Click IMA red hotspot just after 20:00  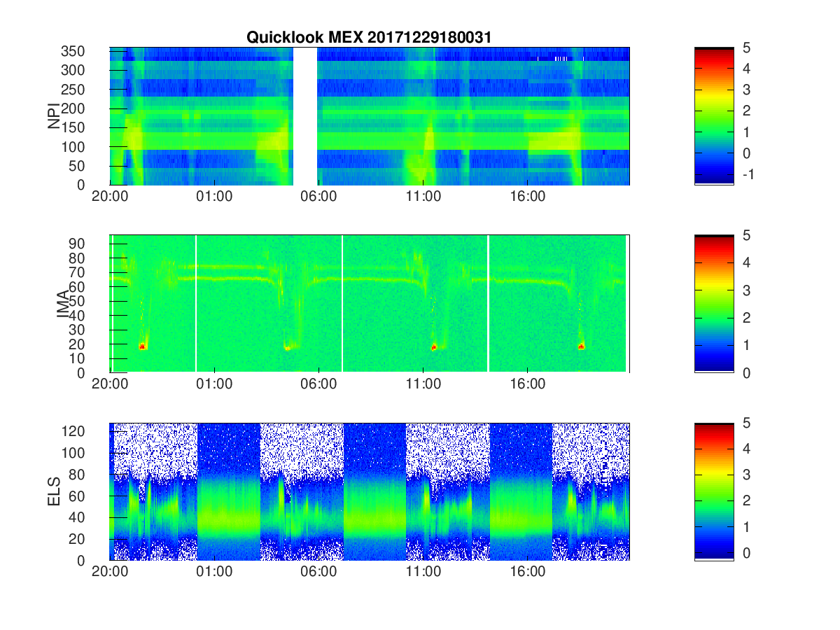[142, 346]
